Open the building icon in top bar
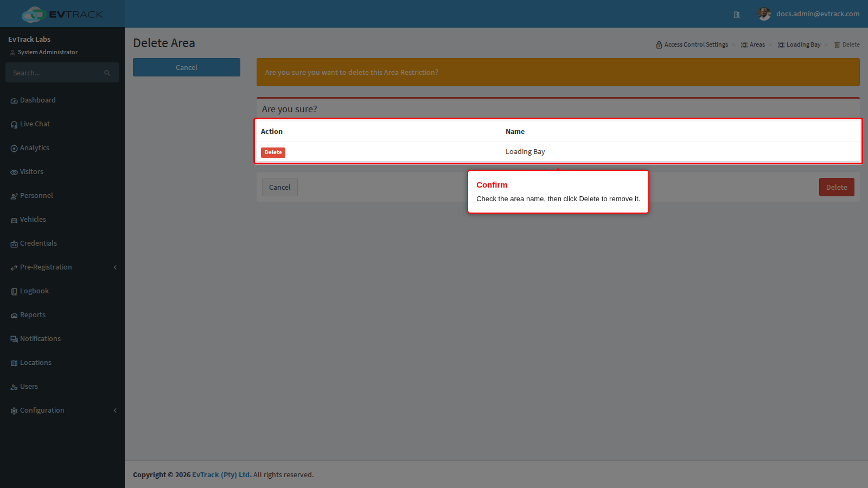 (x=737, y=15)
